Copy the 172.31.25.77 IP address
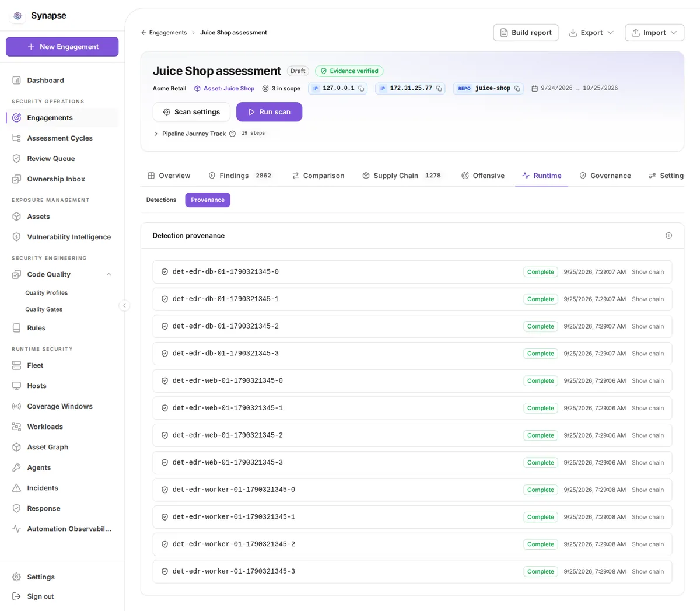 point(439,89)
